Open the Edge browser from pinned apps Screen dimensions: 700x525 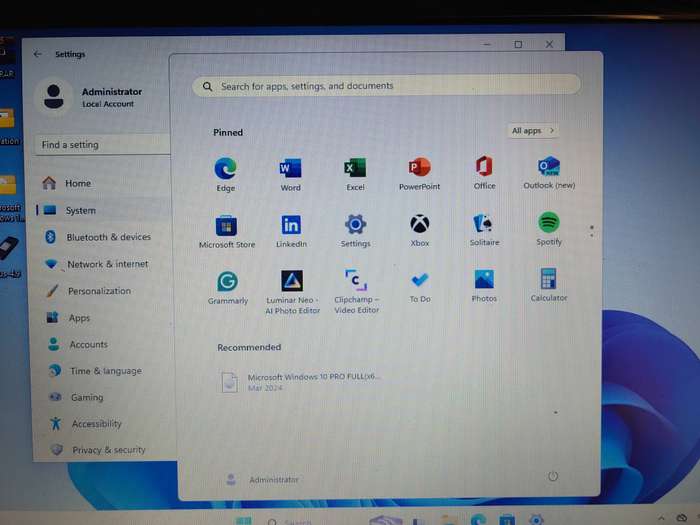(x=225, y=174)
